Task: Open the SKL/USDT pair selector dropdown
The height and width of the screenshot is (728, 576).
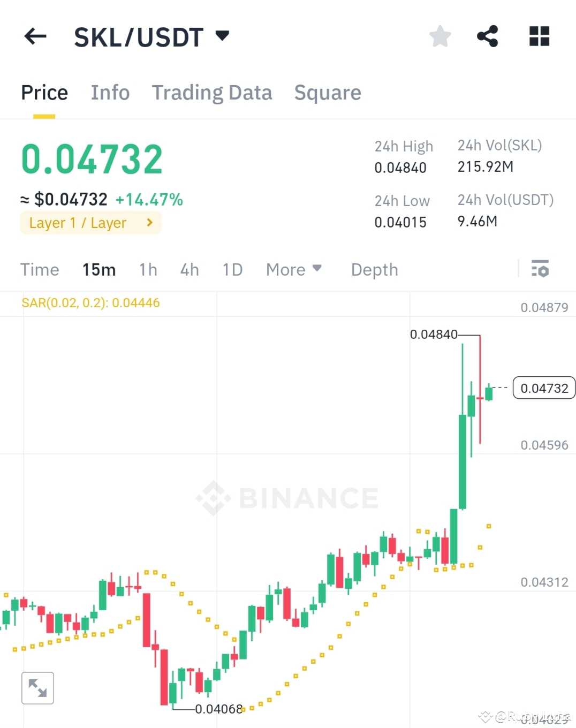Action: 222,36
